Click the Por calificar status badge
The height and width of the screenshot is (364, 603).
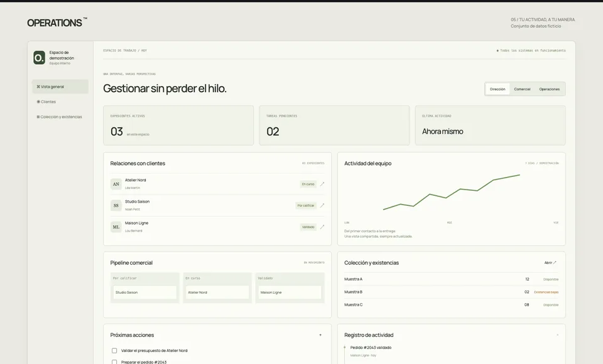[306, 206]
